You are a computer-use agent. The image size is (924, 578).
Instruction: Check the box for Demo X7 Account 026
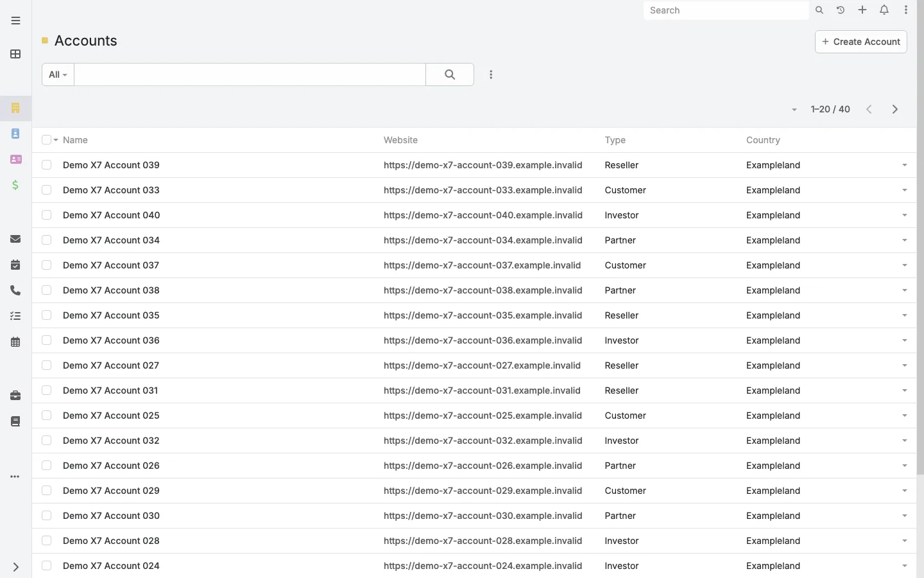point(46,466)
